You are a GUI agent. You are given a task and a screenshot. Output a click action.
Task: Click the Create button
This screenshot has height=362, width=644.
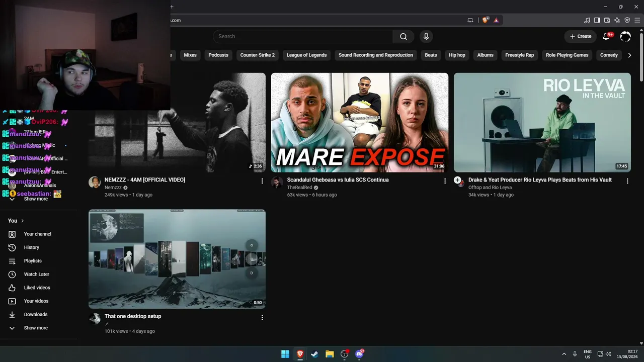(581, 36)
